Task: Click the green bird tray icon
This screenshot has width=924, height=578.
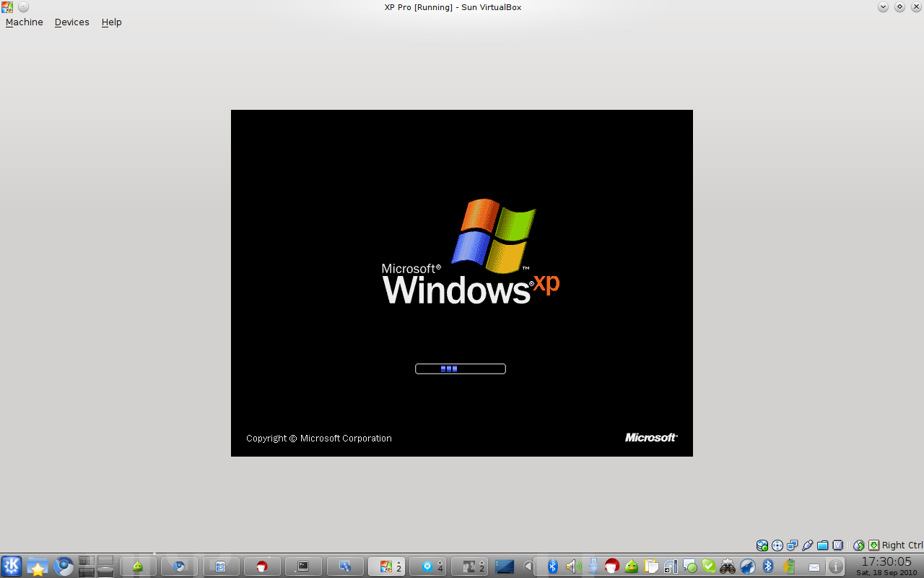Action: pyautogui.click(x=632, y=566)
